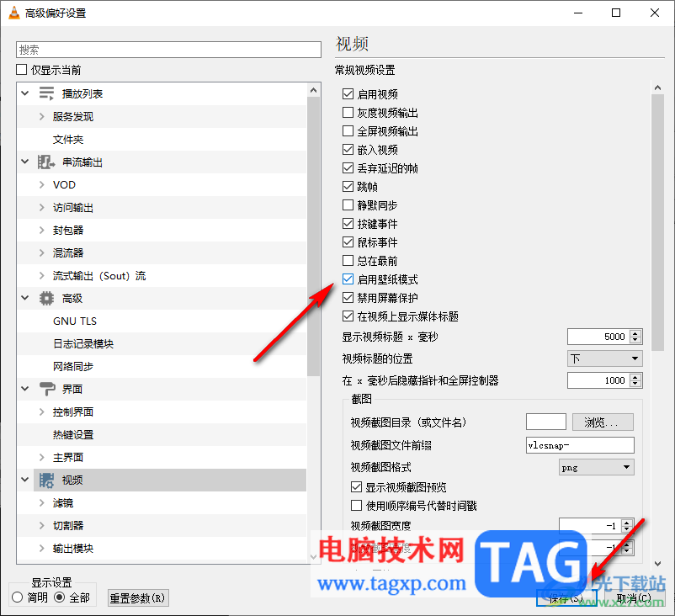The image size is (675, 616).
Task: Expand the 控制界面 tree node
Action: point(42,412)
